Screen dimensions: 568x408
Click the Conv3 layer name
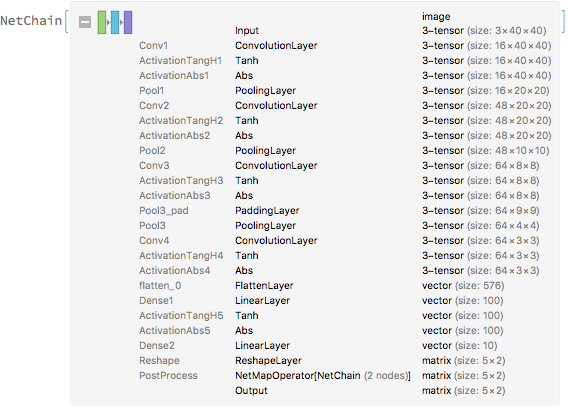154,166
